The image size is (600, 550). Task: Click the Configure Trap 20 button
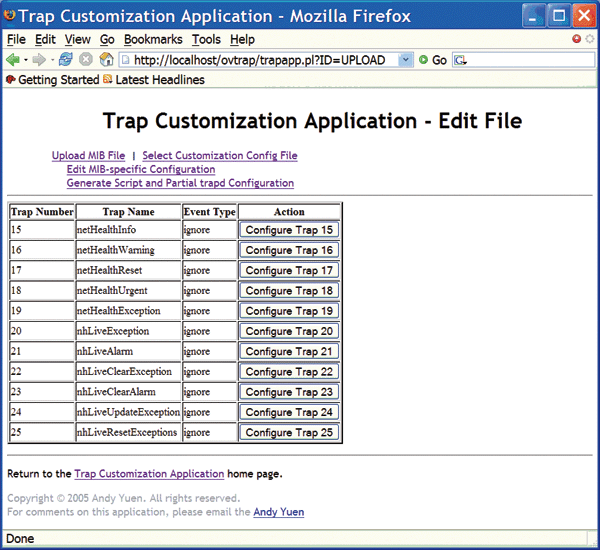pyautogui.click(x=289, y=331)
